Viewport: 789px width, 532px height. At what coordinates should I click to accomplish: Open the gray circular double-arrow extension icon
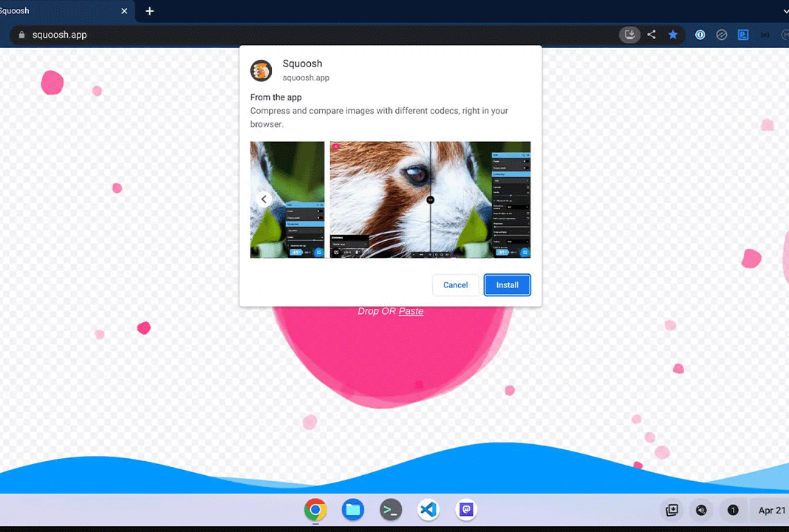722,35
